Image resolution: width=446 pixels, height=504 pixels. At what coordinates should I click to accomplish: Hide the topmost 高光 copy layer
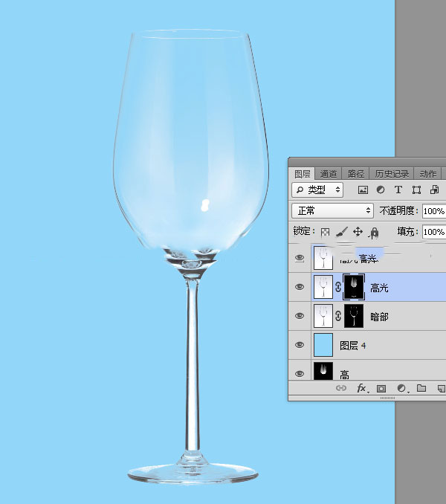[x=300, y=258]
